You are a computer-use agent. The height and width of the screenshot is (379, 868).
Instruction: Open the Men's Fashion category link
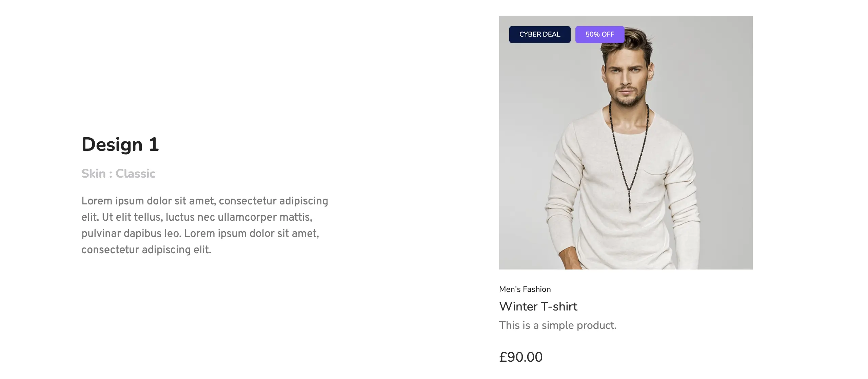(525, 289)
